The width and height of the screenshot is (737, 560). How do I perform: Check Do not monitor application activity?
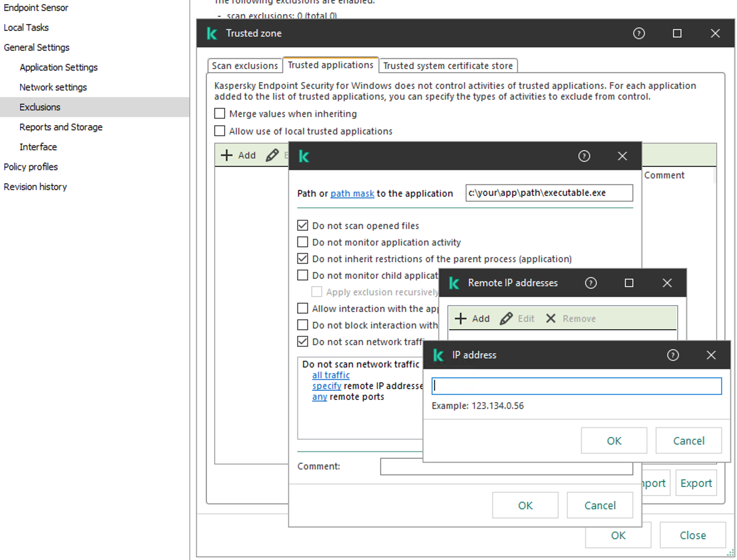pyautogui.click(x=303, y=242)
